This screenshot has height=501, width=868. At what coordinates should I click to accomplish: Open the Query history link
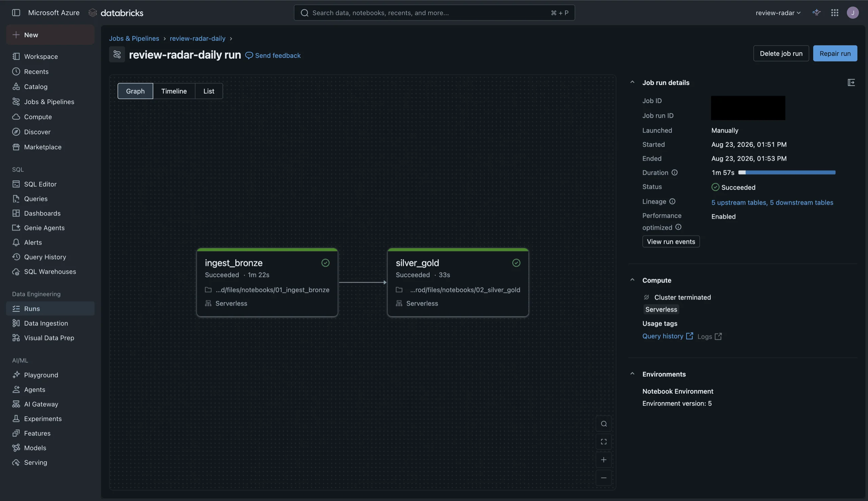(668, 336)
